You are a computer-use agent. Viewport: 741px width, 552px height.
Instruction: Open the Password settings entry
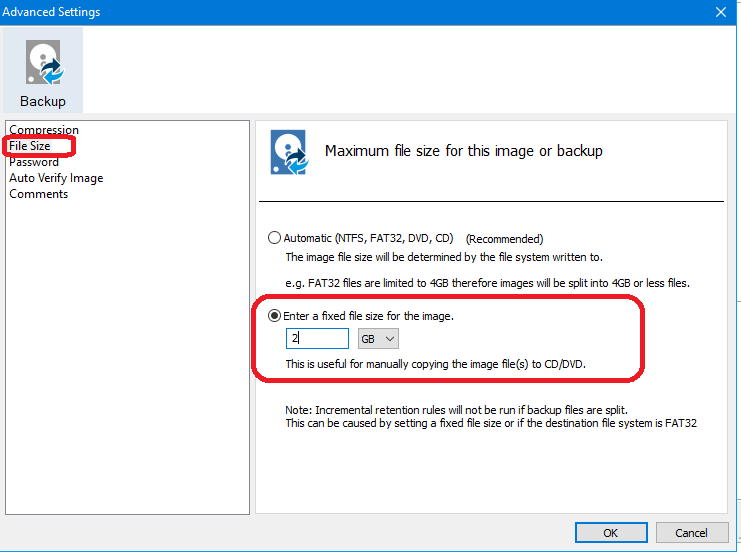tap(34, 162)
